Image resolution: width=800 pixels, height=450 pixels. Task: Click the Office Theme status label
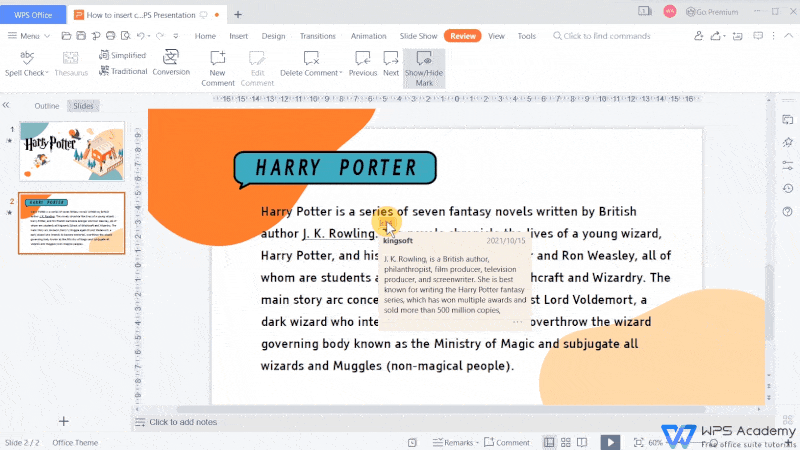[x=75, y=442]
